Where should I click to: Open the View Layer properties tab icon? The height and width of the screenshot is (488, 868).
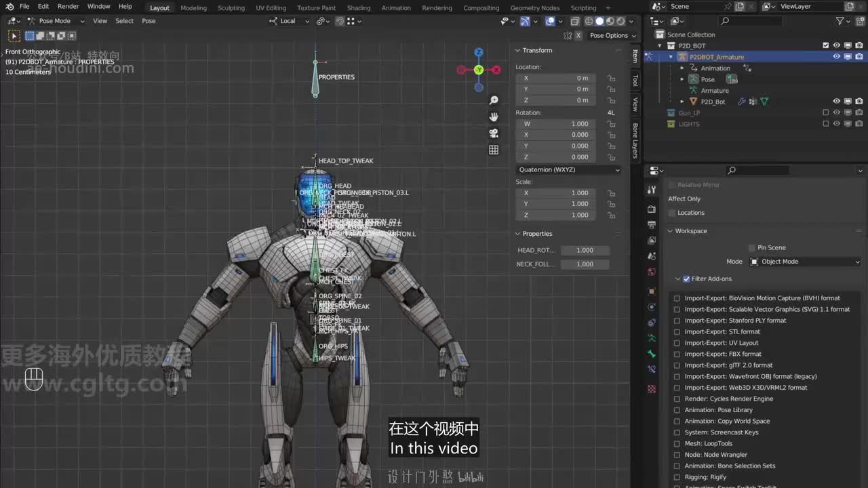(652, 241)
